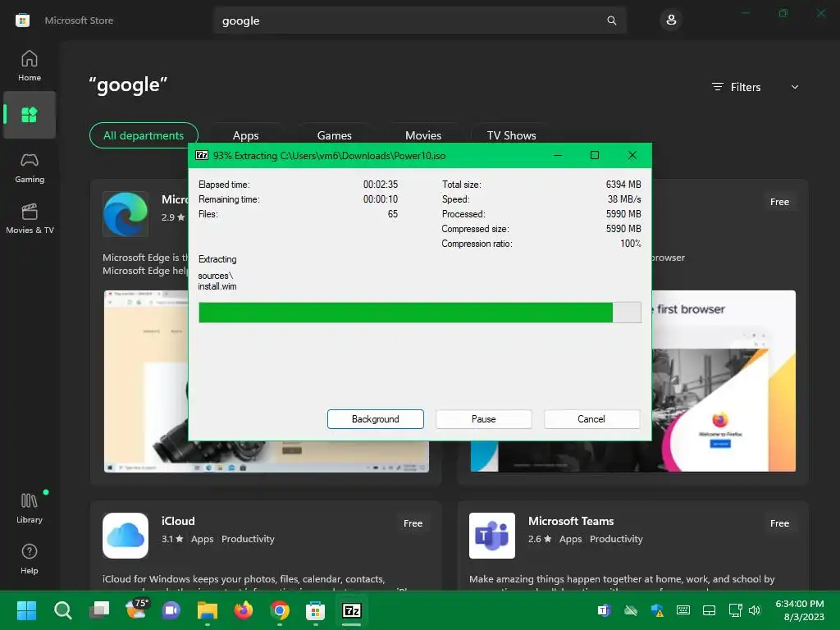This screenshot has height=630, width=840.
Task: Open the weather widget showing 75°
Action: pos(135,609)
